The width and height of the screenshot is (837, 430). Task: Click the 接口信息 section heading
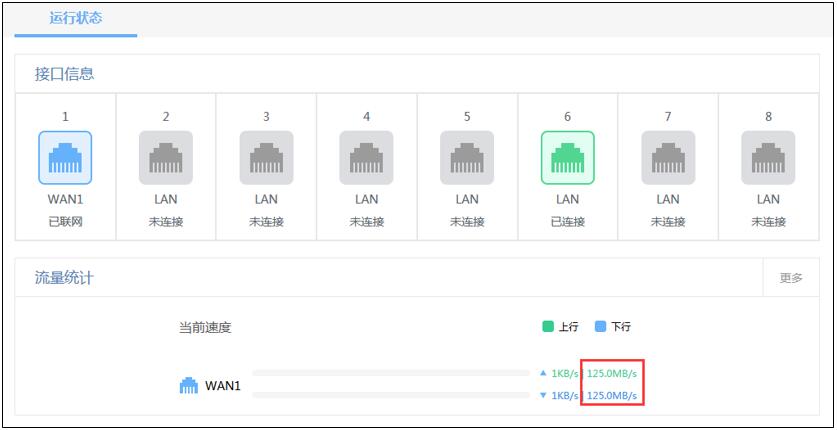coord(65,74)
